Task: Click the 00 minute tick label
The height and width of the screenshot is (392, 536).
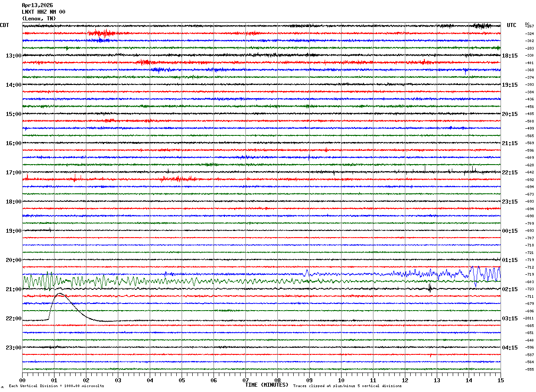Action: pos(22,380)
